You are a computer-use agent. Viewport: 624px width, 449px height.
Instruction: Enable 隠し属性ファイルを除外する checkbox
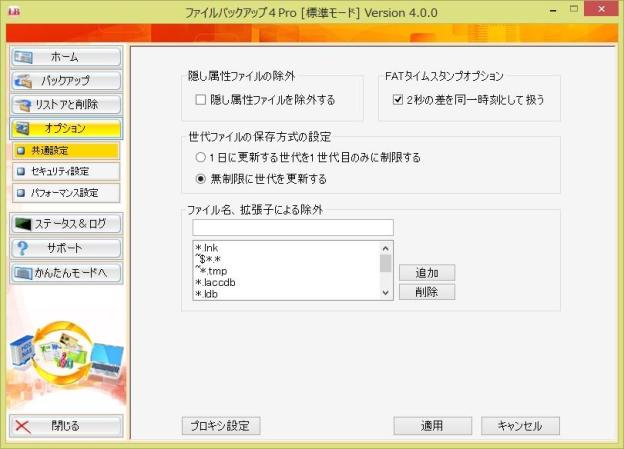pyautogui.click(x=201, y=100)
